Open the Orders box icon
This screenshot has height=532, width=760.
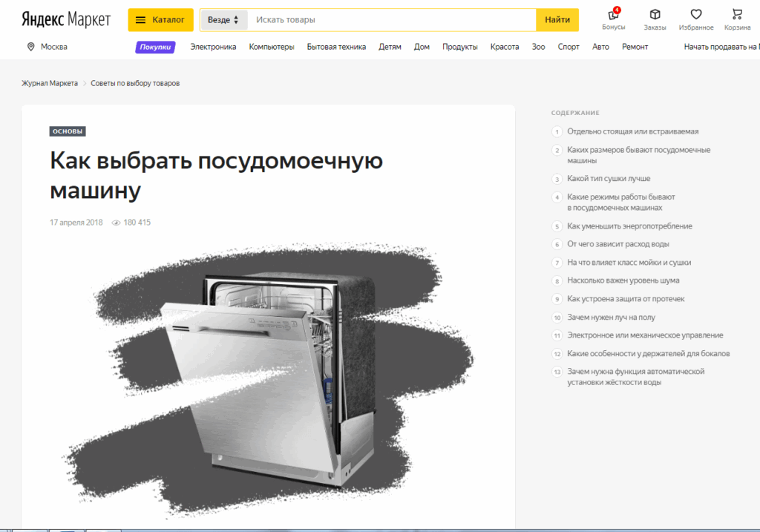point(655,15)
